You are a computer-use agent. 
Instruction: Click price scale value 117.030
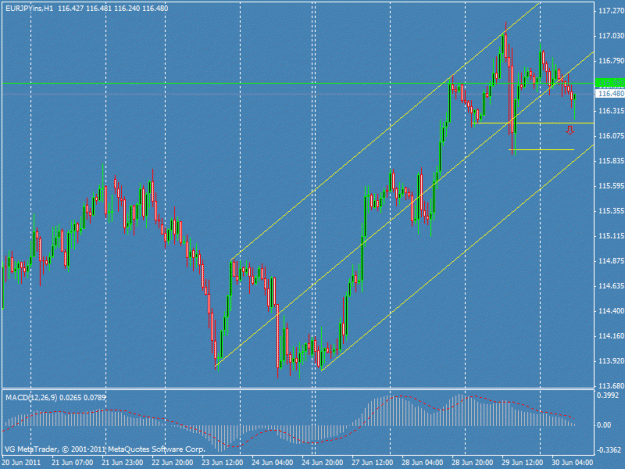(x=611, y=36)
